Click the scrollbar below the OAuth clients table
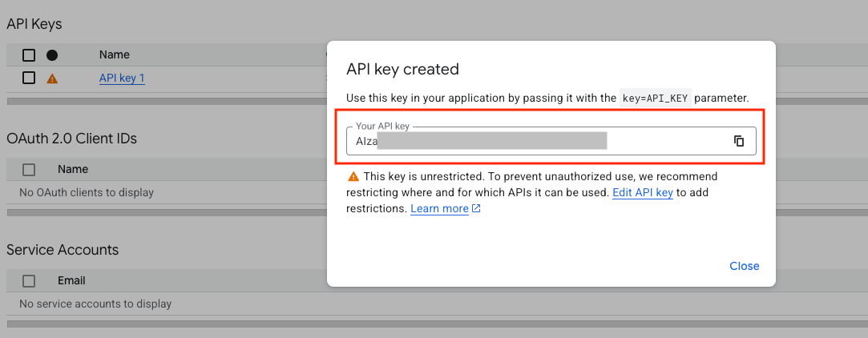Image resolution: width=868 pixels, height=338 pixels. tap(160, 213)
